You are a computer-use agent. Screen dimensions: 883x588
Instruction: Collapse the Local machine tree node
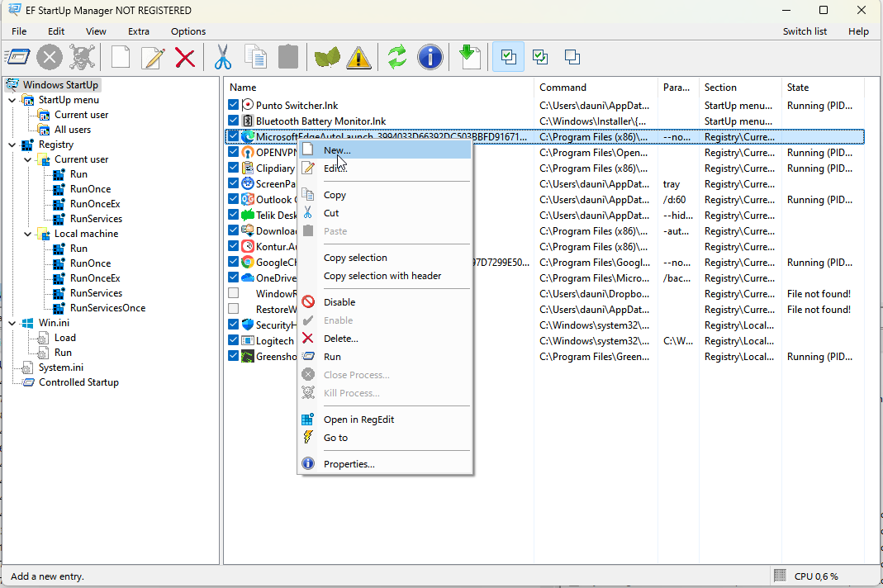pyautogui.click(x=27, y=234)
